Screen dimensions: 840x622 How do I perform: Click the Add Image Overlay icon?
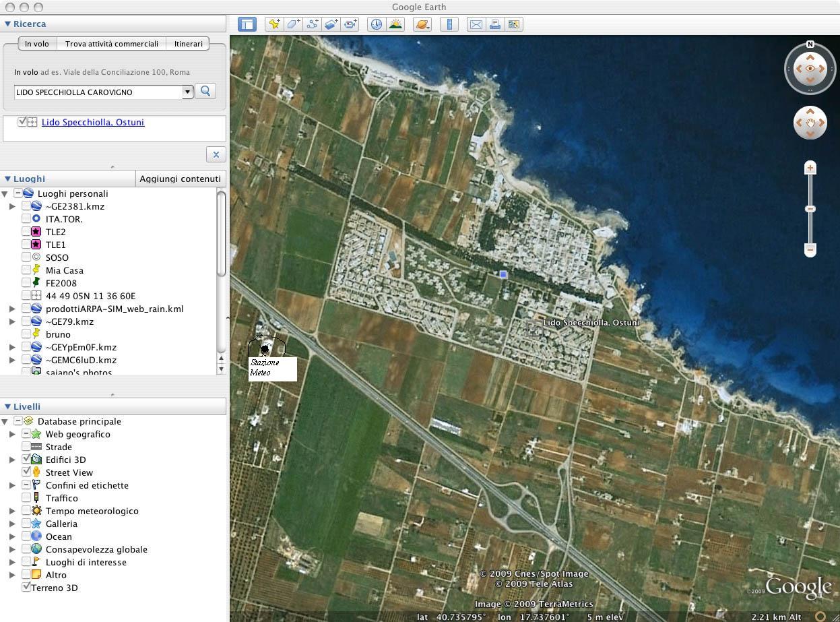coord(331,24)
